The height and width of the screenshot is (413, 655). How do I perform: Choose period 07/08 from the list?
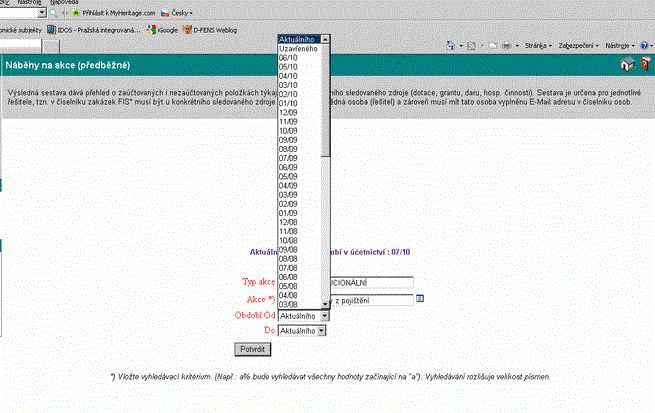(300, 268)
